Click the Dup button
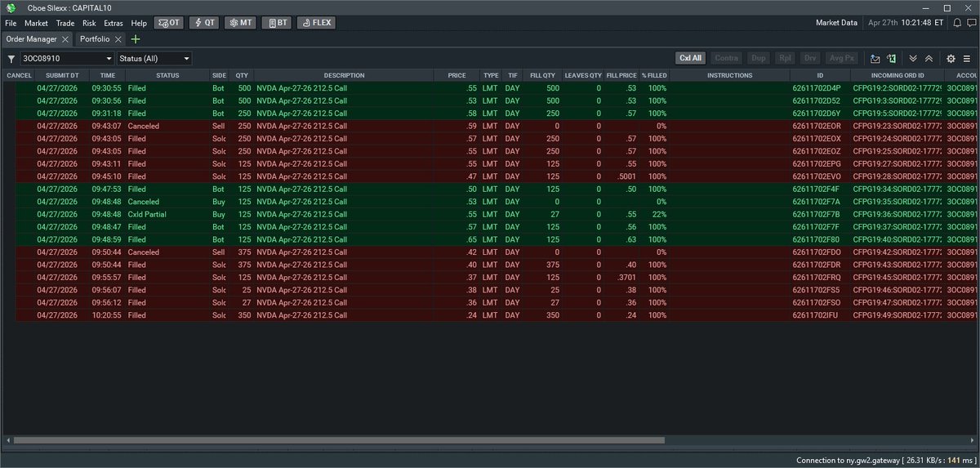 click(x=759, y=59)
